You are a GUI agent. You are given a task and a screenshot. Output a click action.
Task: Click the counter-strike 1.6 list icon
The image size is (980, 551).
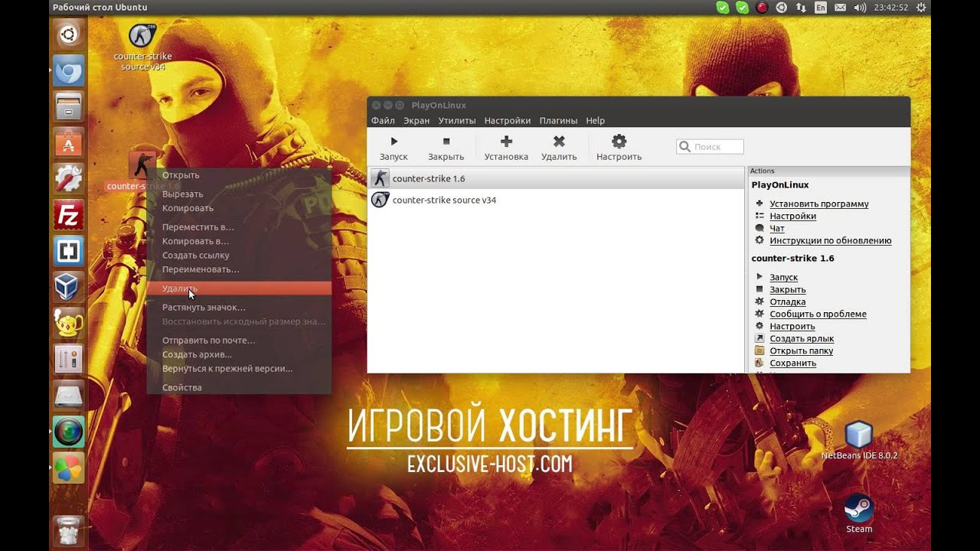[380, 178]
